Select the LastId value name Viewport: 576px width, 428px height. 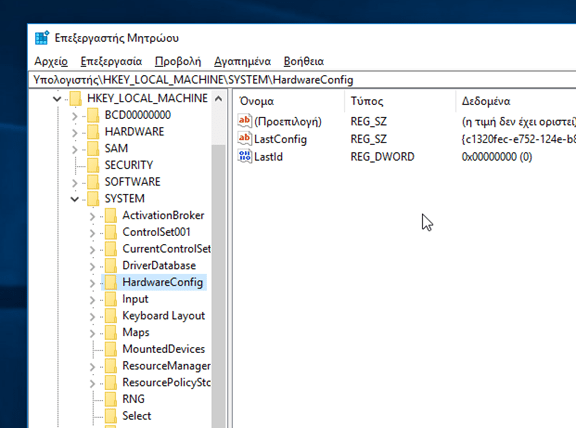pos(269,157)
